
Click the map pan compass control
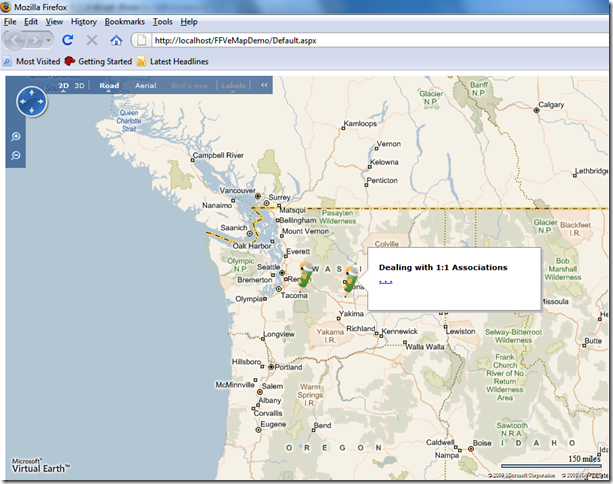pyautogui.click(x=32, y=102)
